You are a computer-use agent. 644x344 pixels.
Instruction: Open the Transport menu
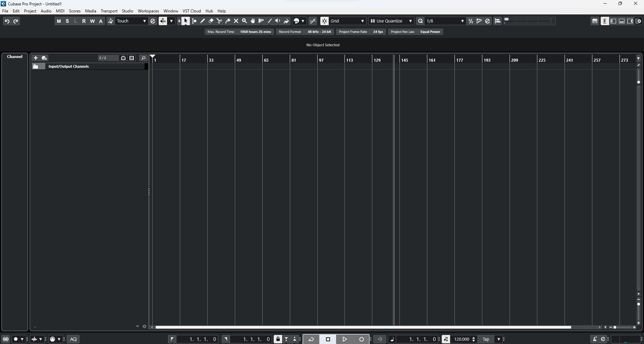pos(109,11)
